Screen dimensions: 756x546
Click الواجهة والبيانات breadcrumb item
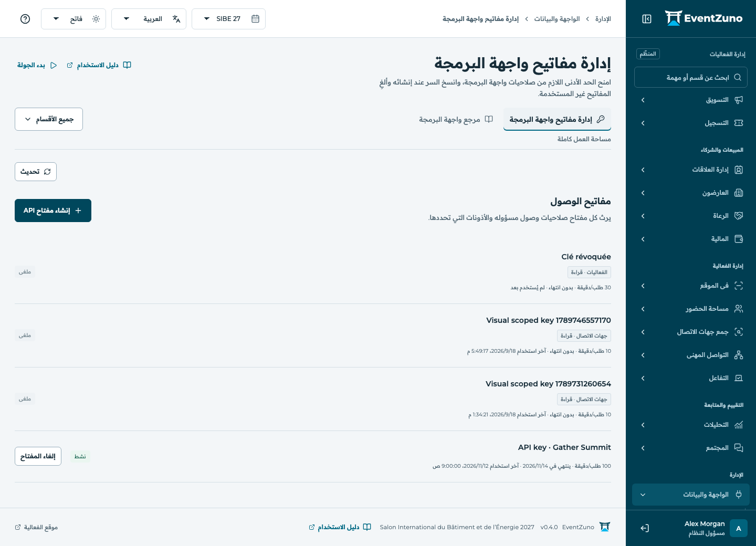pos(557,19)
